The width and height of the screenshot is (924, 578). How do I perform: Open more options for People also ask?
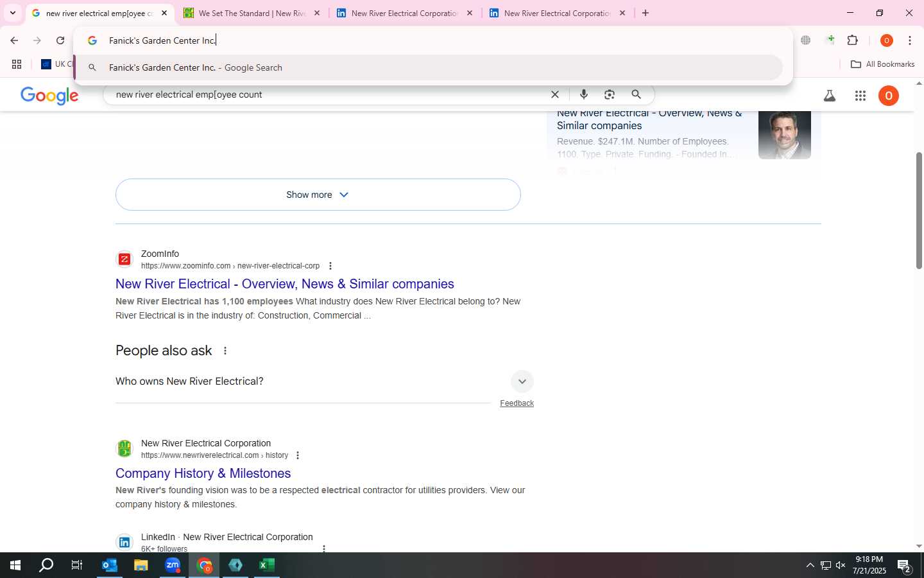[x=225, y=351]
